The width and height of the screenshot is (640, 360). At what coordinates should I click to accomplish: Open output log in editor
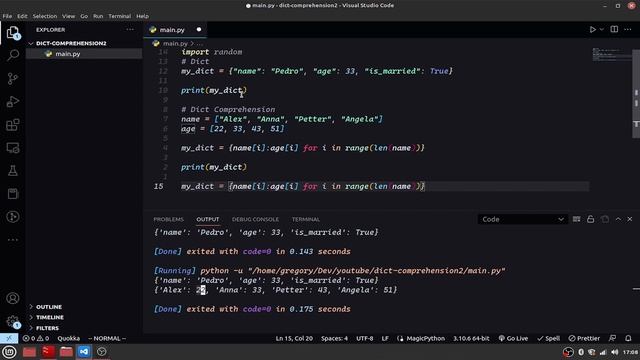coord(604,219)
